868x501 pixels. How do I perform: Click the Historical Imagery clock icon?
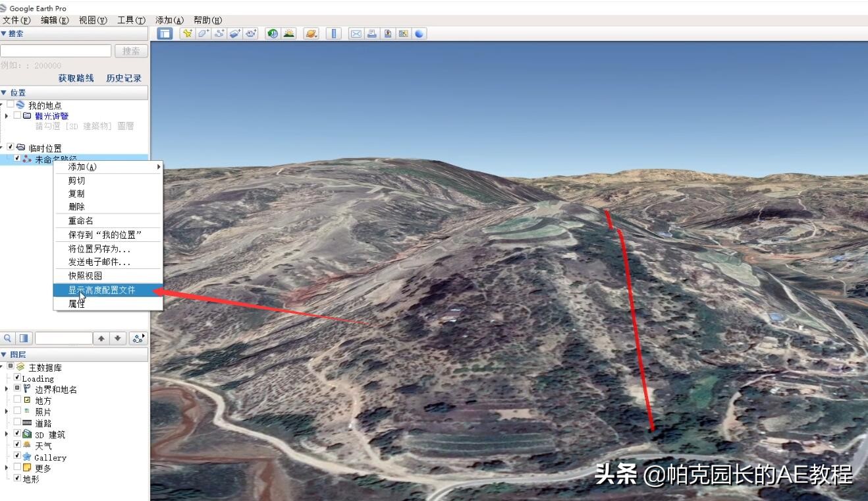coord(273,33)
